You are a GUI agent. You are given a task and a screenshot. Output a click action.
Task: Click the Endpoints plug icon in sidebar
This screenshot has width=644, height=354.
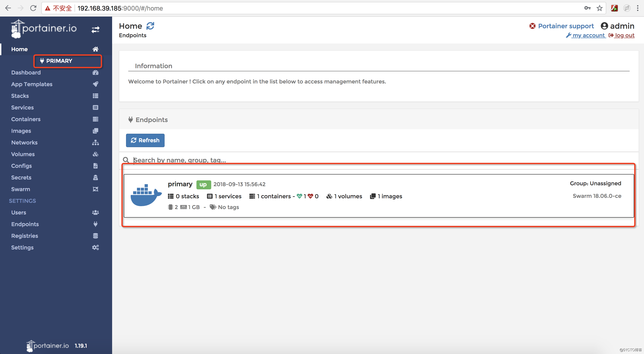[x=95, y=224]
